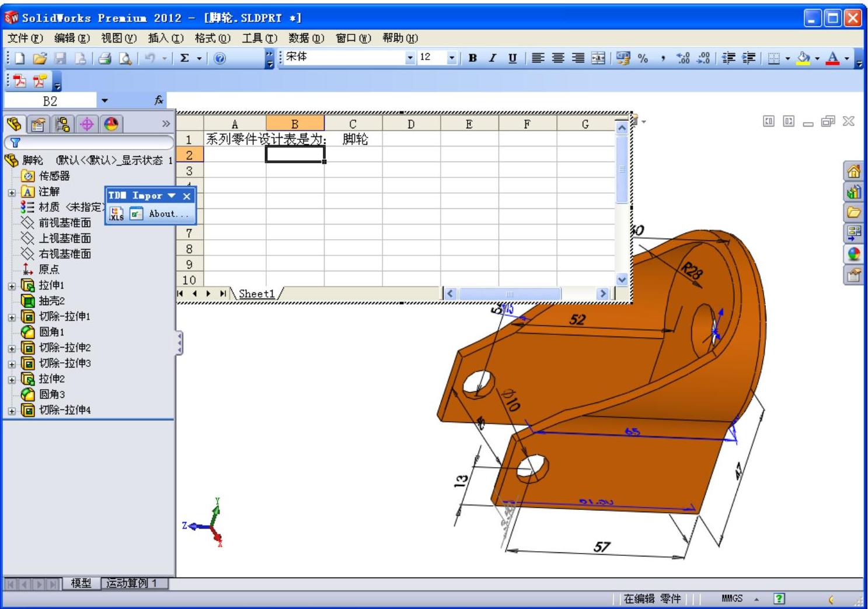
Task: Expand the 切除-拉伸1 feature node
Action: pos(12,317)
